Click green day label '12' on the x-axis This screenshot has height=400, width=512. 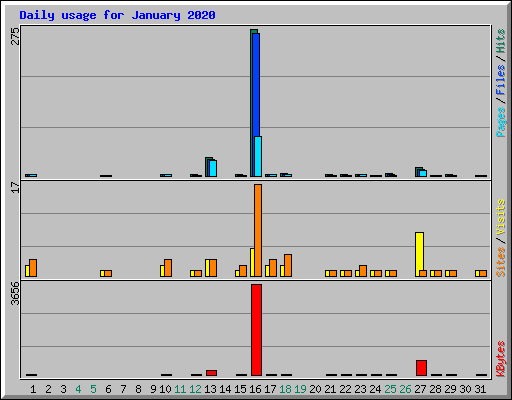tap(195, 389)
